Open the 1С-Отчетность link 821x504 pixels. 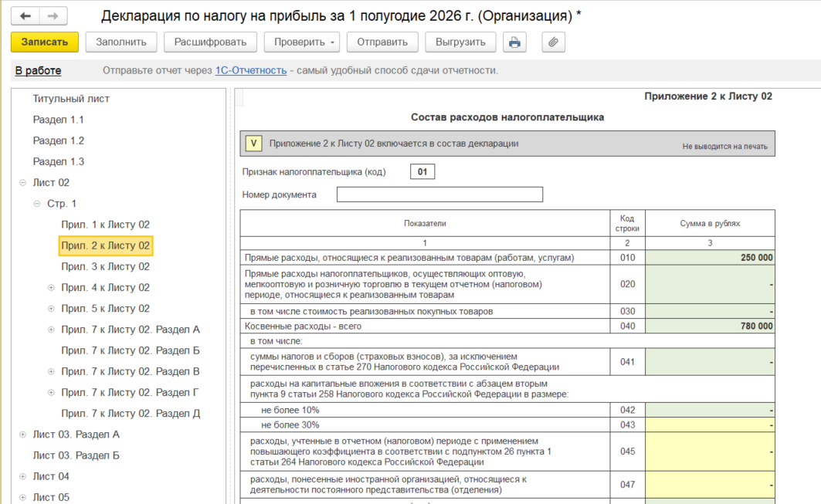[251, 71]
